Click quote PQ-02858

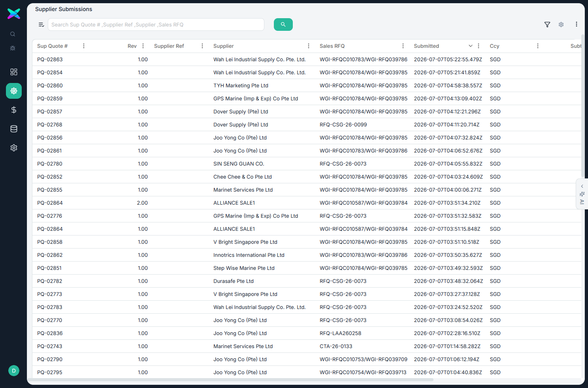coord(50,242)
